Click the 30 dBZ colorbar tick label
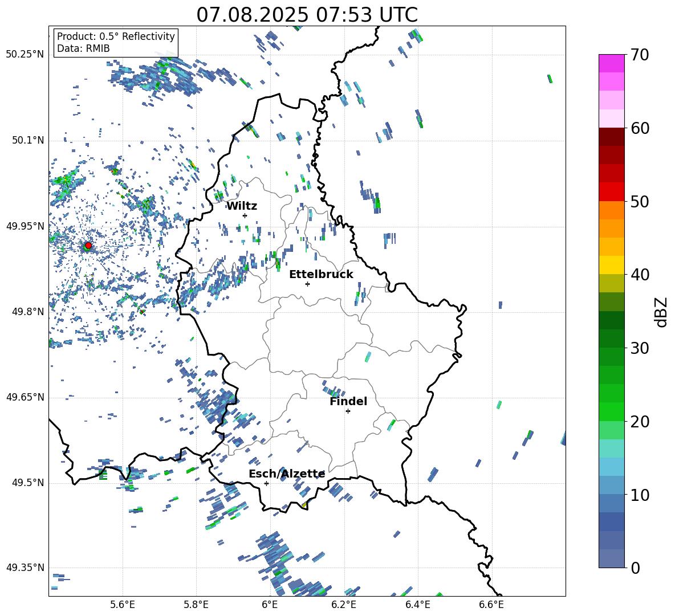The image size is (675, 616). point(640,348)
